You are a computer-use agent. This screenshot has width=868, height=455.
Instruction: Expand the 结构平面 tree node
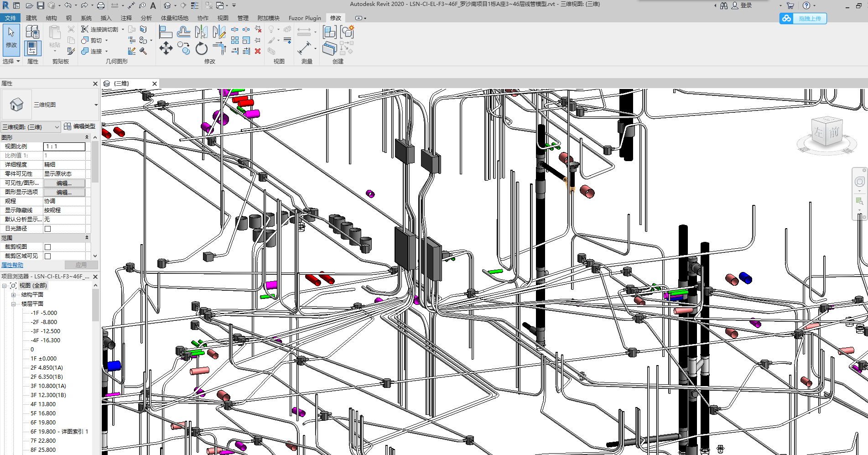14,295
